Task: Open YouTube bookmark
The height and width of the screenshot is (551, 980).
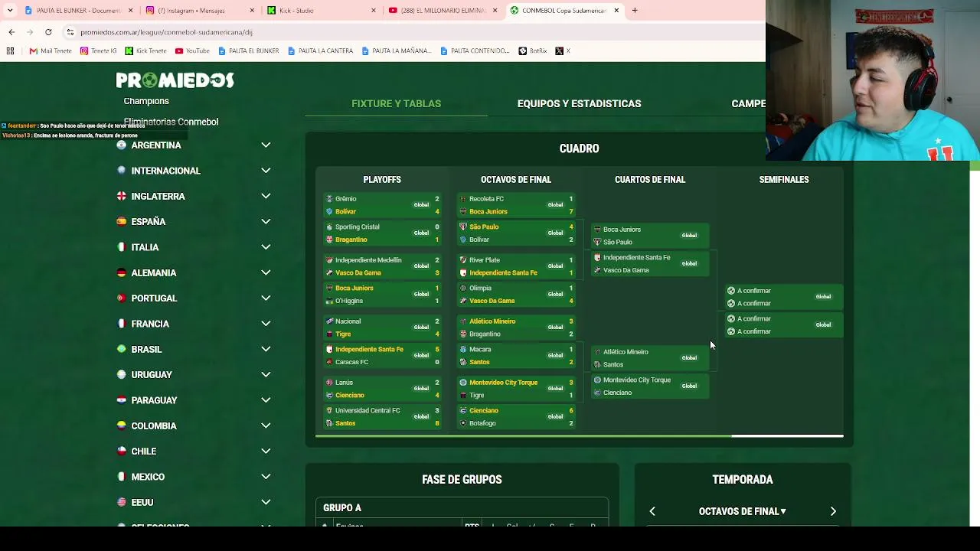Action: [192, 51]
